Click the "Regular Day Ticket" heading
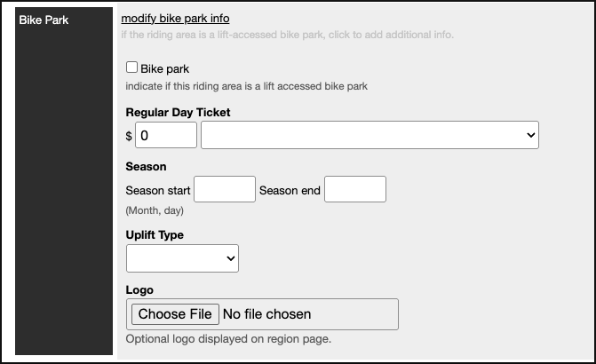 tap(179, 113)
